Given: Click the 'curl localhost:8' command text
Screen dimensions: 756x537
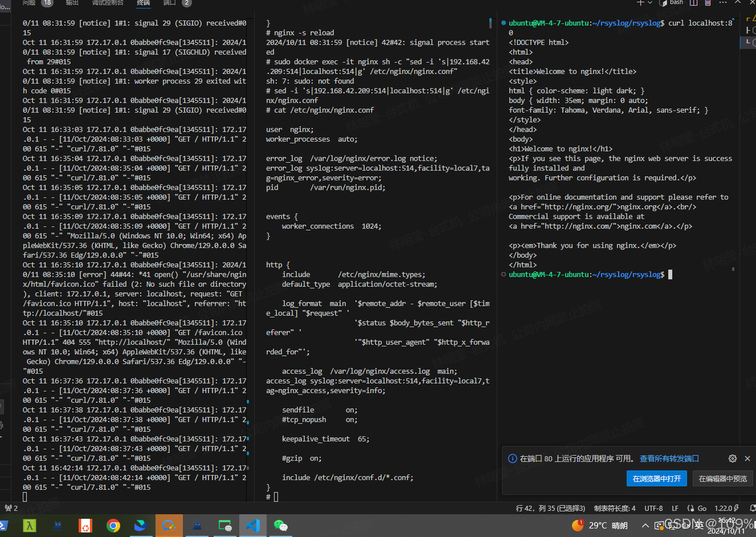Looking at the screenshot, I should 700,23.
